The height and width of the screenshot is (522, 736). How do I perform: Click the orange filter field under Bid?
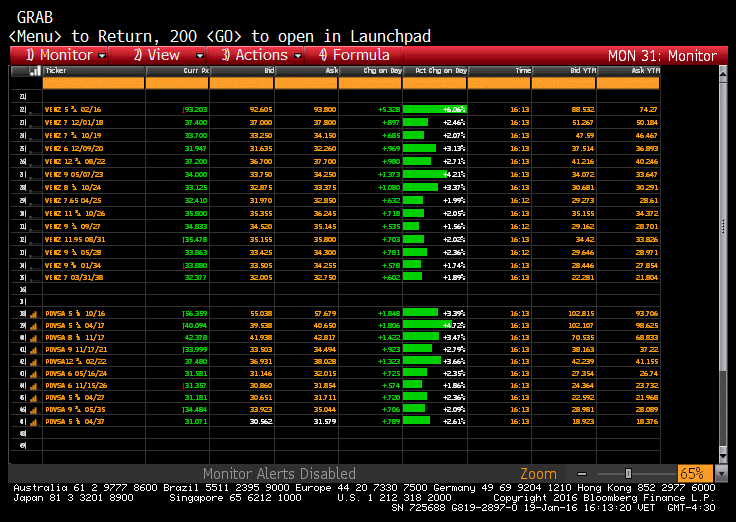click(x=242, y=84)
